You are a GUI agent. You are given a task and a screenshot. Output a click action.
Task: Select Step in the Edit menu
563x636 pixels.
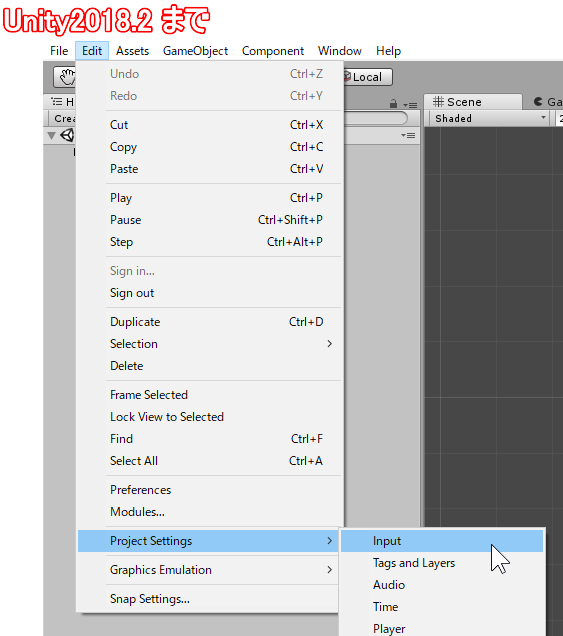tap(210, 242)
